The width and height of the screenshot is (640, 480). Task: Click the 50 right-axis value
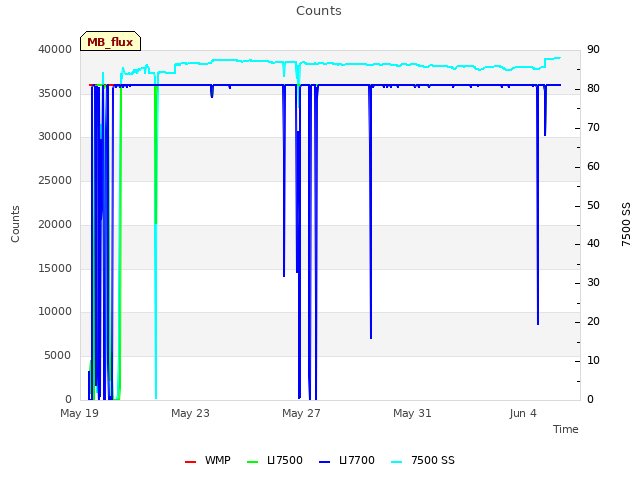coord(593,205)
